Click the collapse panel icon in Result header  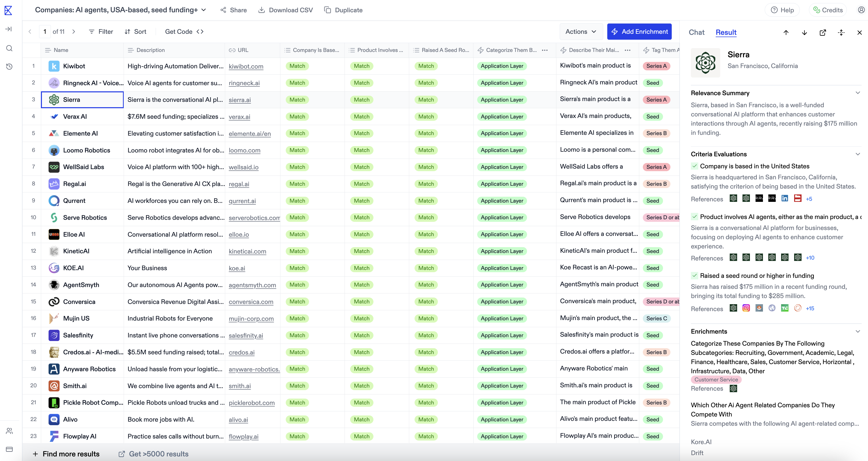click(841, 32)
